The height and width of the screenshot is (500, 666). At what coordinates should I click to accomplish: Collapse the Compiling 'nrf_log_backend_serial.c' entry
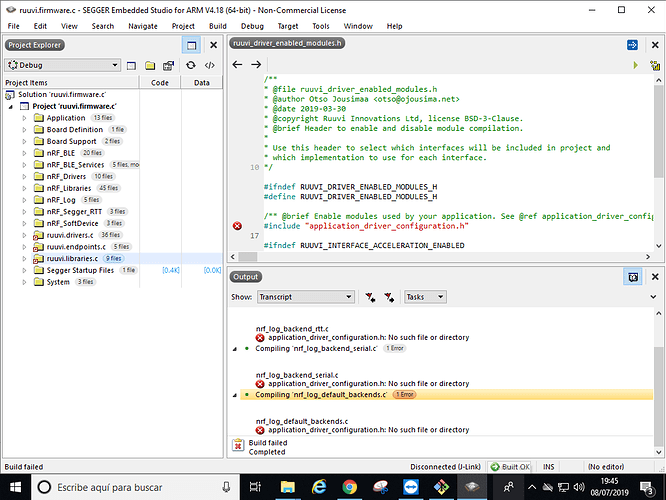pos(235,349)
